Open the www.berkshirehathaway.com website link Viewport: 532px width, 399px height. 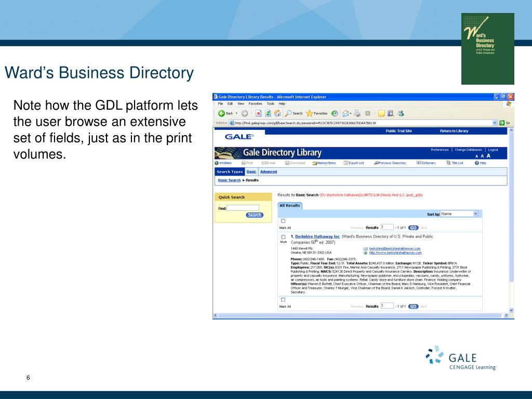tap(395, 253)
